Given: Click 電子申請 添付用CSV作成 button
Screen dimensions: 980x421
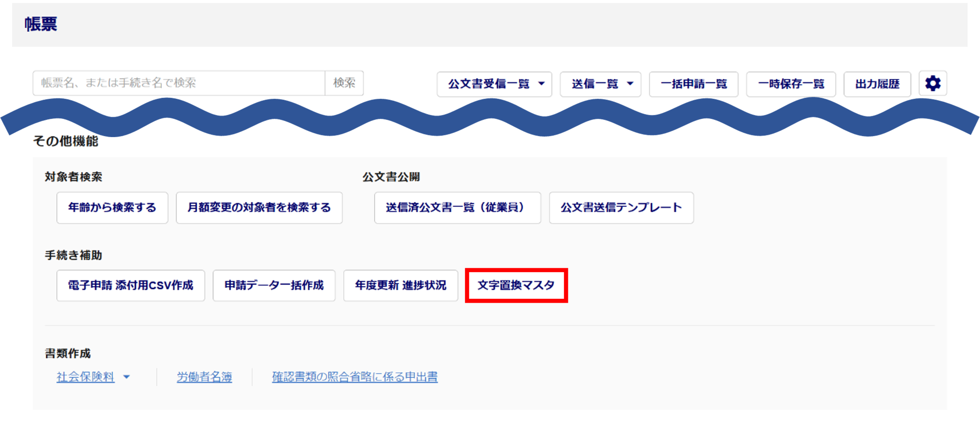Looking at the screenshot, I should [131, 285].
